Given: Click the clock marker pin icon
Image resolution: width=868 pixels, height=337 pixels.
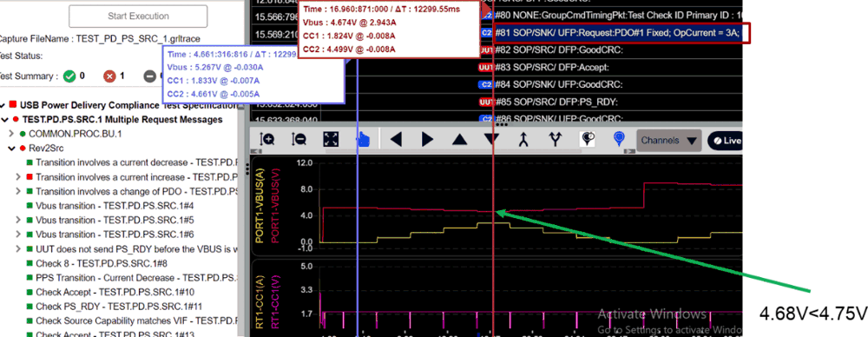Looking at the screenshot, I should click(x=587, y=140).
